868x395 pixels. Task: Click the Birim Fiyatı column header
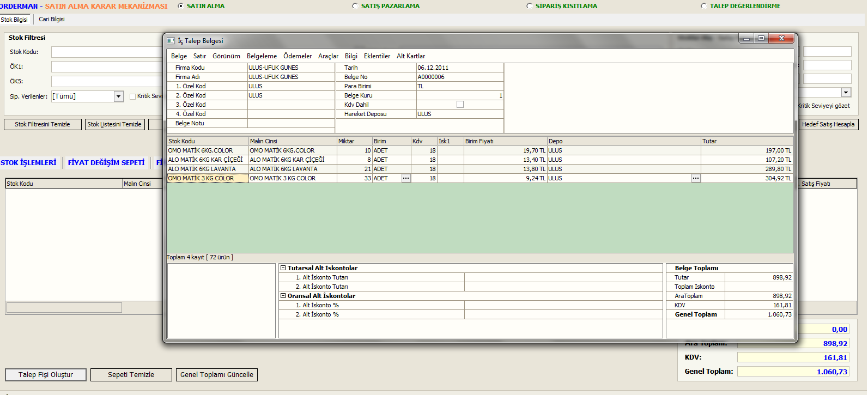pyautogui.click(x=505, y=141)
